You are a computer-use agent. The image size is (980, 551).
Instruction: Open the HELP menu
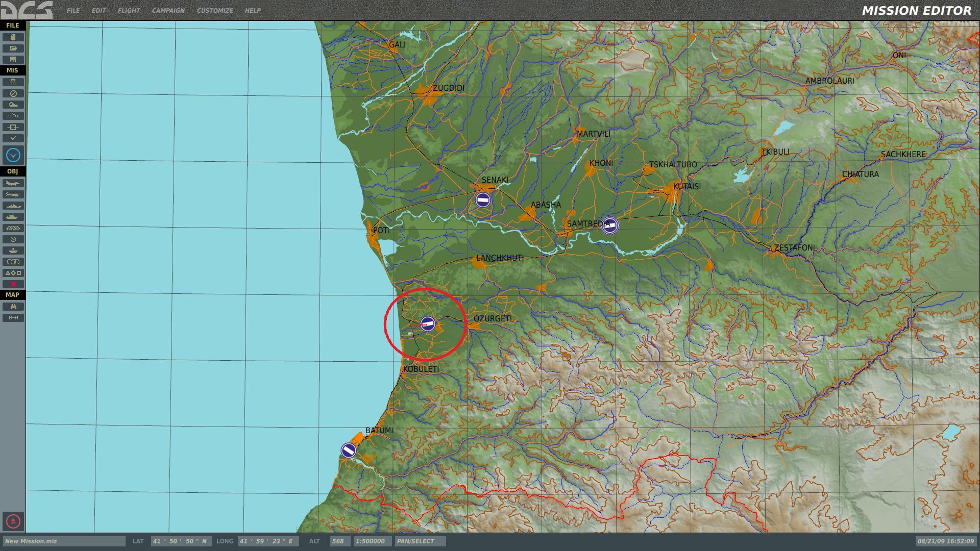coord(253,10)
